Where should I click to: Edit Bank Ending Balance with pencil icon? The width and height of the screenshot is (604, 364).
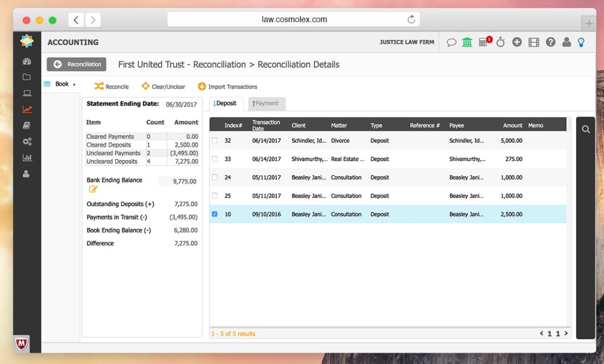coord(93,189)
